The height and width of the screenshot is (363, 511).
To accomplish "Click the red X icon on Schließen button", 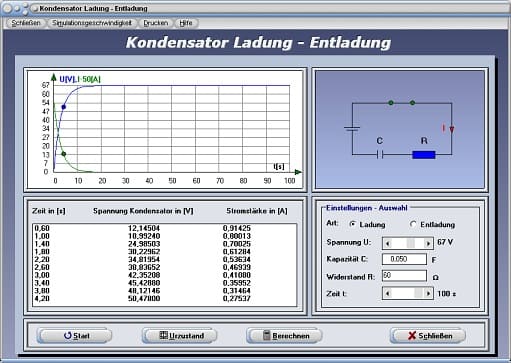I will pos(412,336).
